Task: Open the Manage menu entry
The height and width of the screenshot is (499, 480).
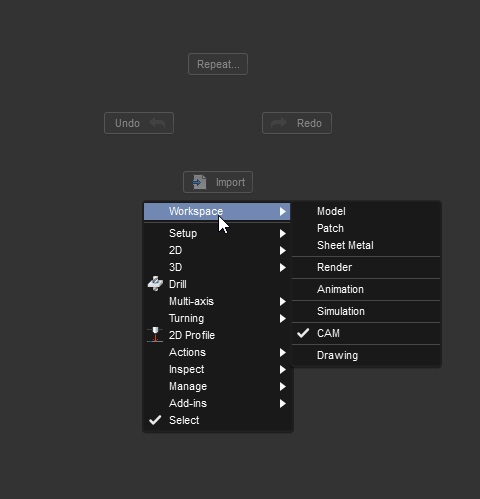Action: (218, 386)
